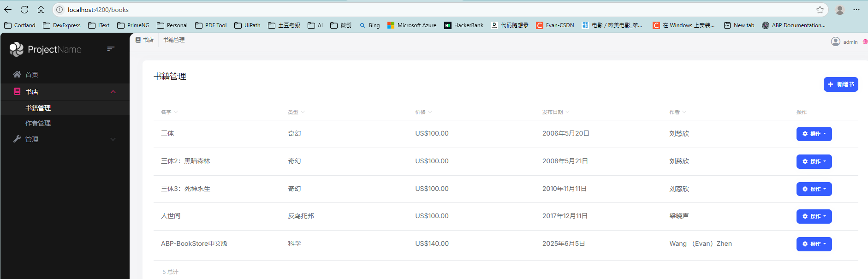Open the Personal bookmark folder

tap(172, 25)
